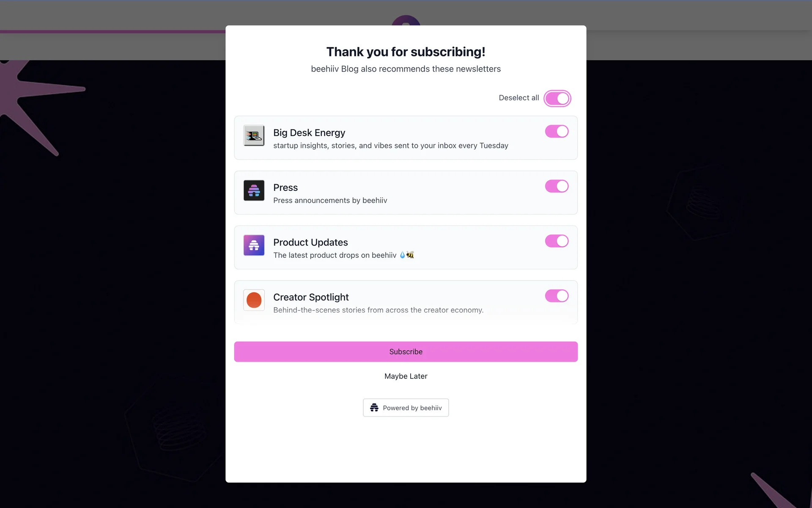Switch off the Deselect all toggle

tap(557, 98)
